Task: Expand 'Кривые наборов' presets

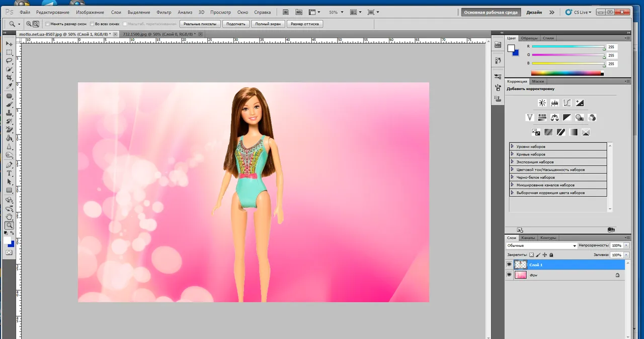Action: [x=512, y=154]
